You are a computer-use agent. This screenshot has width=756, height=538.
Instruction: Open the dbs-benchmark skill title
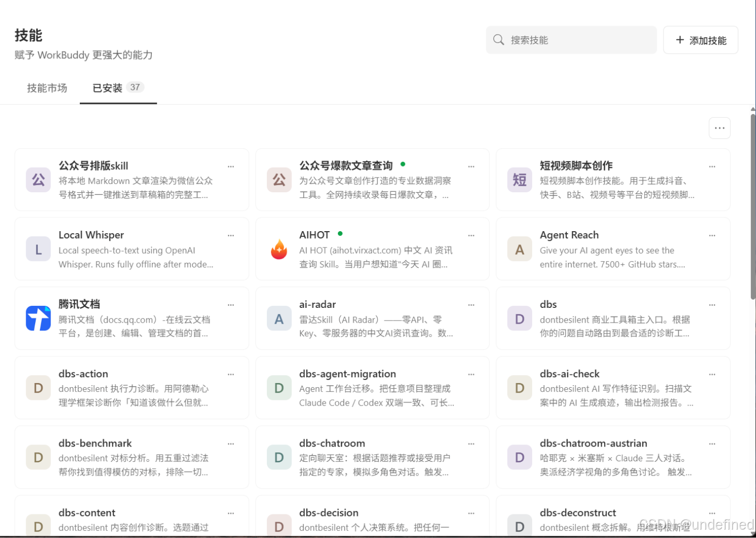click(95, 443)
